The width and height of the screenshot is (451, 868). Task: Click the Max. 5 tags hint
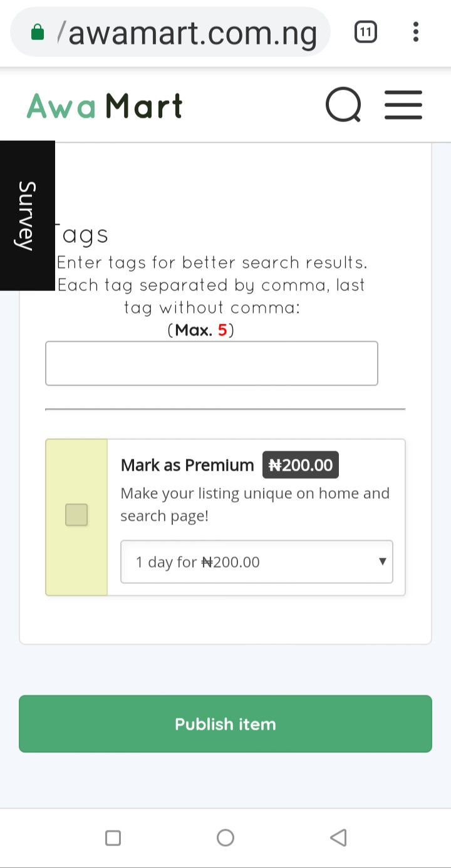(200, 330)
